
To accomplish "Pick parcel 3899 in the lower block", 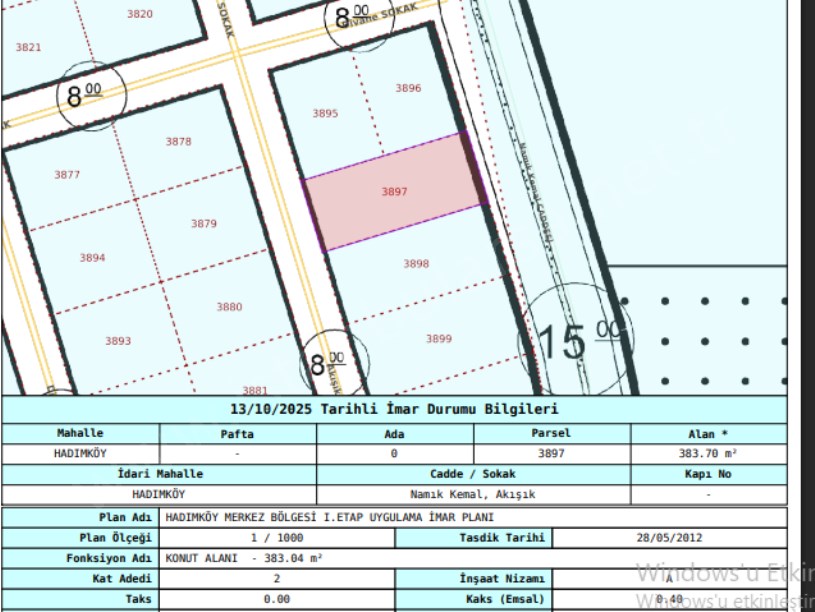I will (439, 339).
